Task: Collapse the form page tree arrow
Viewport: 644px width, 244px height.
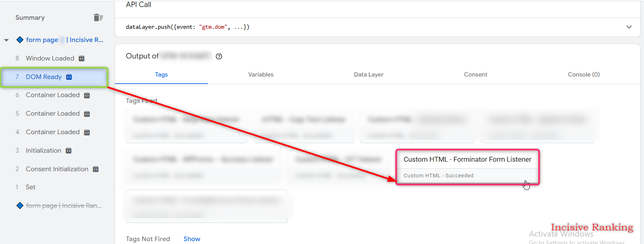Action: (6, 40)
